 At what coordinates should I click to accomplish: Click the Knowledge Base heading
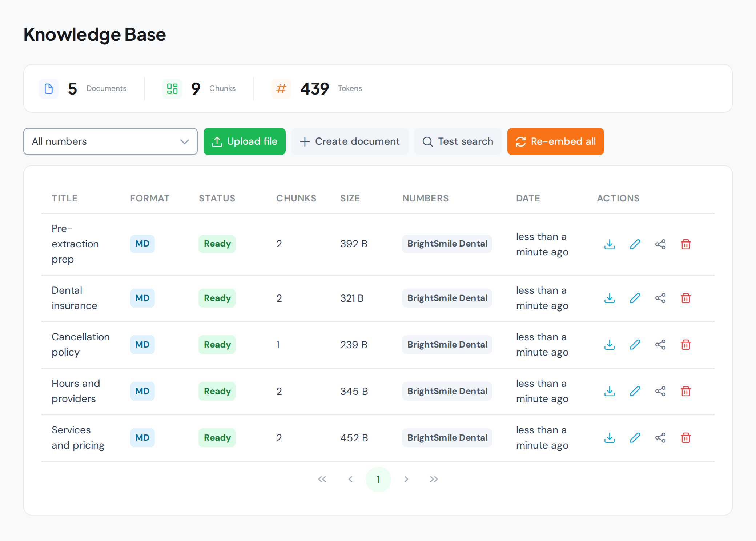(95, 35)
